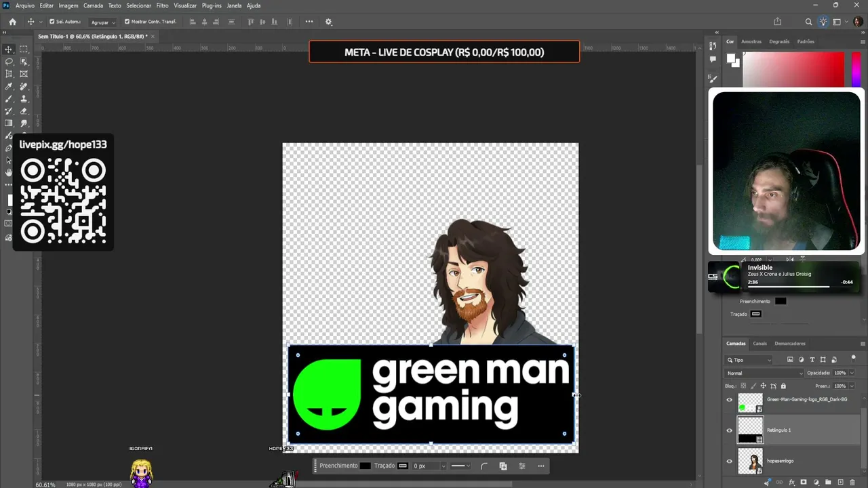Click the color picker field in Cor panel
This screenshot has width=868, height=488.
click(793, 70)
